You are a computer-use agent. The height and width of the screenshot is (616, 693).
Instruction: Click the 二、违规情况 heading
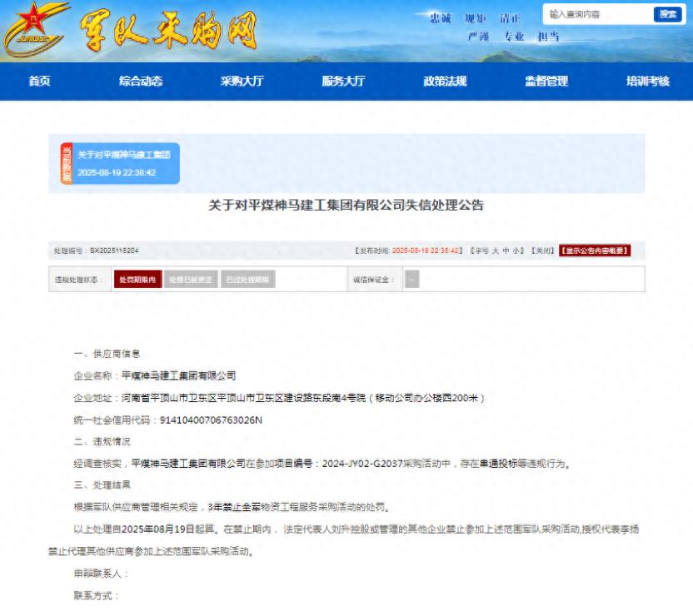pos(102,441)
